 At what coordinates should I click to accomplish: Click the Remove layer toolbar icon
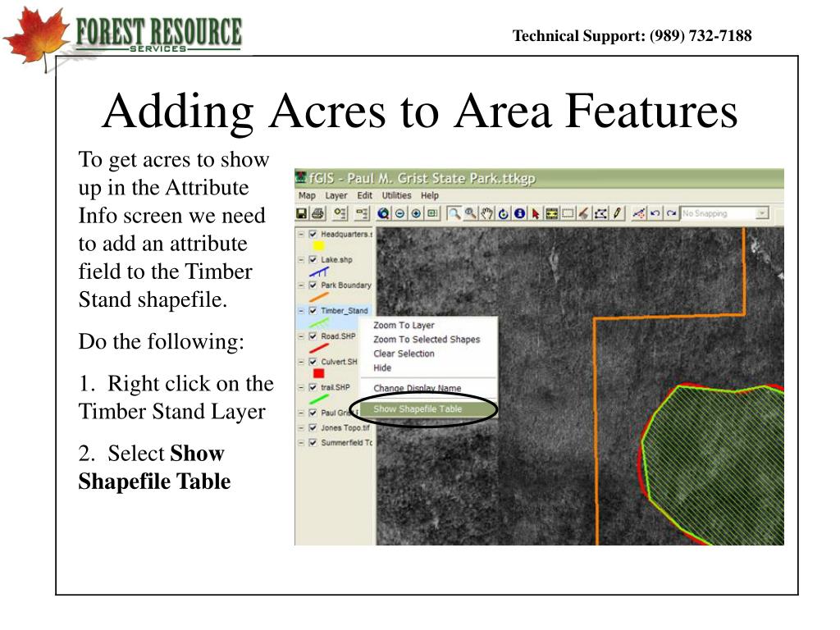(362, 214)
